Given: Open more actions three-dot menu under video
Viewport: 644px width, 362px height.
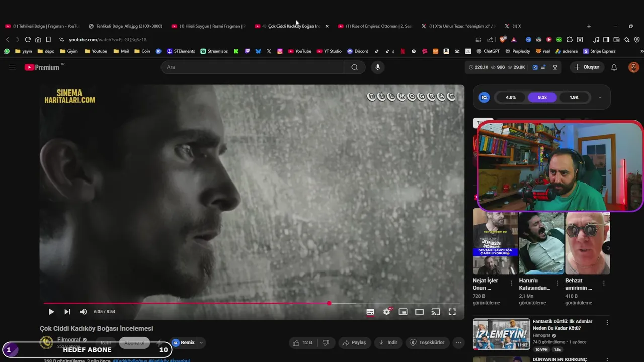Looking at the screenshot, I should (x=458, y=343).
